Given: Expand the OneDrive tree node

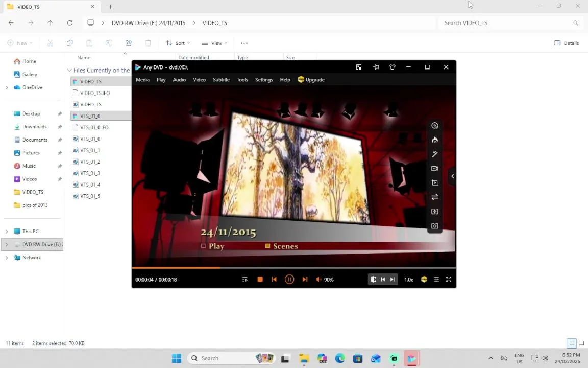Looking at the screenshot, I should pos(7,87).
